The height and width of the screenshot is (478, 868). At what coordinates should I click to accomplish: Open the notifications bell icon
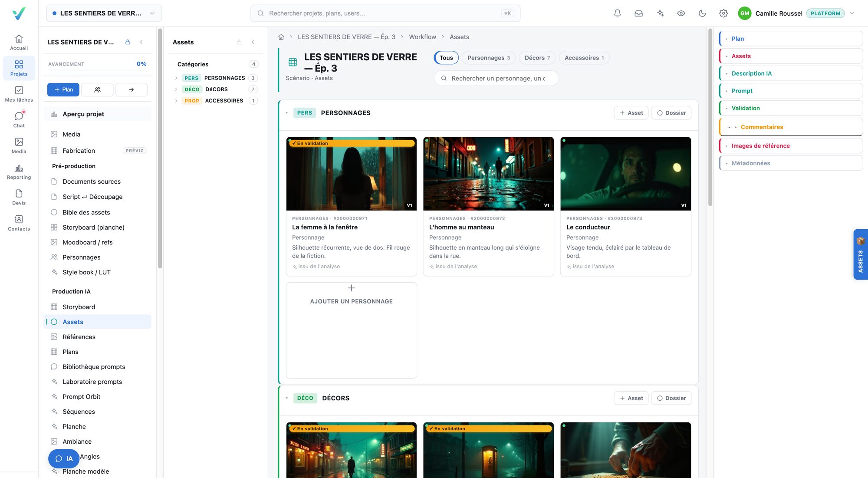(x=617, y=13)
